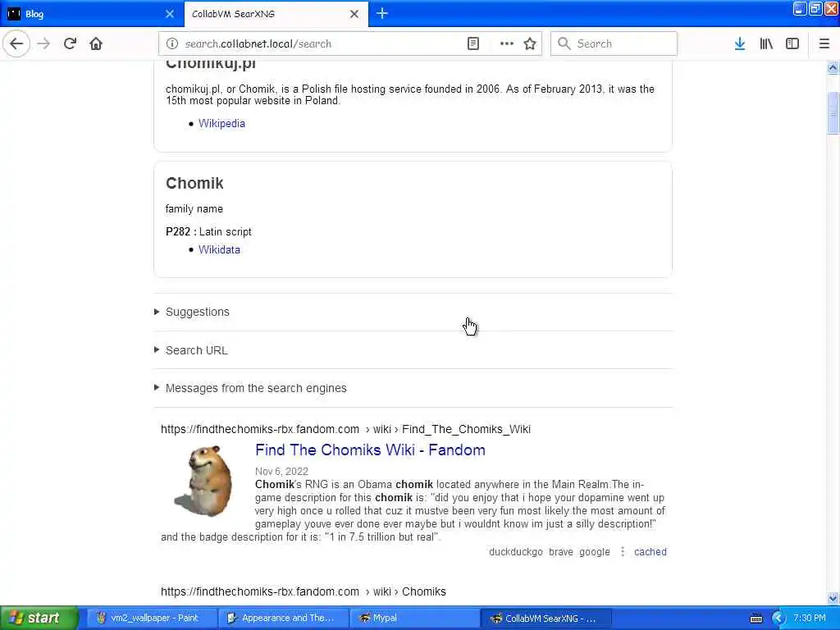This screenshot has height=630, width=840.
Task: Click the fandom wiki › Chomiks URL
Action: click(304, 591)
